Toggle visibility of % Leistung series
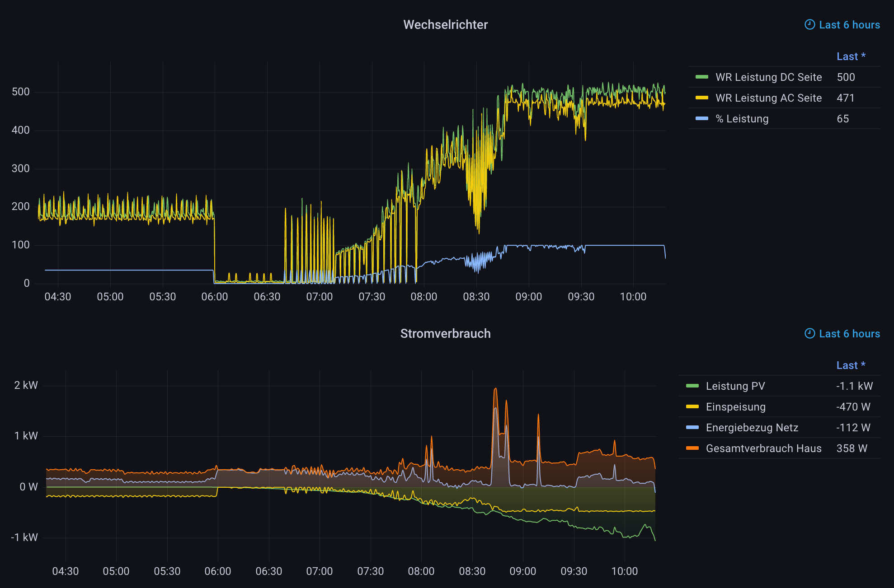 click(x=742, y=119)
